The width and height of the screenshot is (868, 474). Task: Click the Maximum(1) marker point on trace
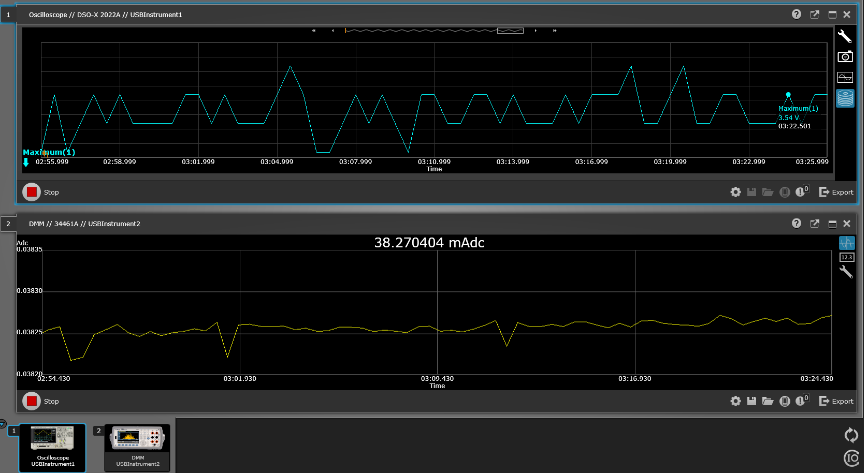tap(788, 95)
